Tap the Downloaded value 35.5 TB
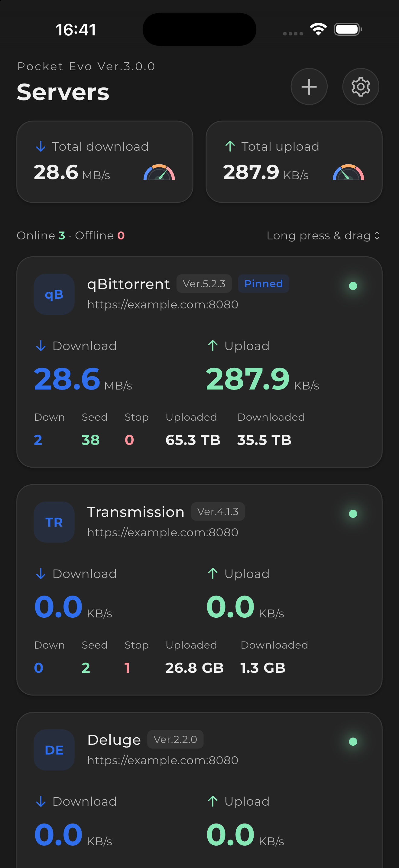Image resolution: width=399 pixels, height=868 pixels. click(264, 440)
